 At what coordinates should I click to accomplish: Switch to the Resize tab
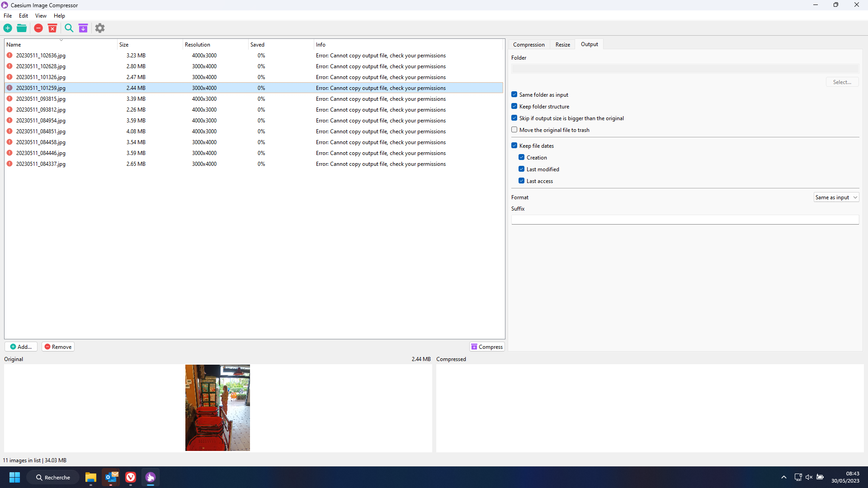coord(562,44)
